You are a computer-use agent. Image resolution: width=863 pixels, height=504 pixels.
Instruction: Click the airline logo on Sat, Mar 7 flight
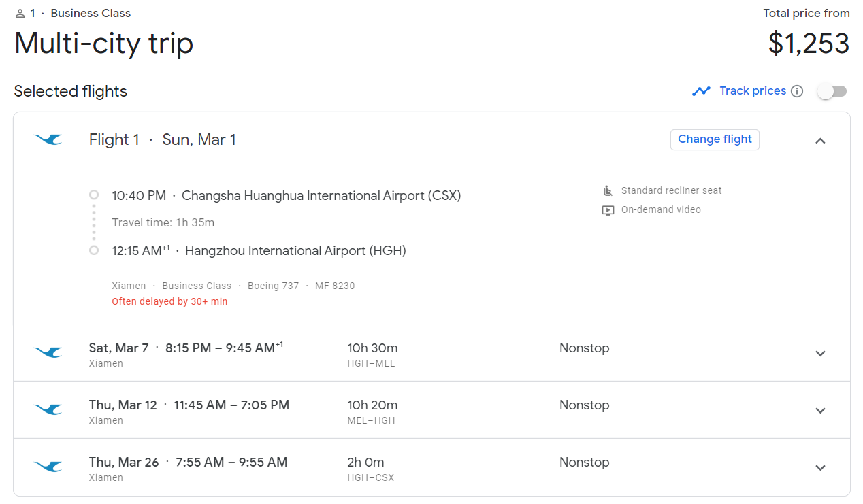tap(48, 352)
